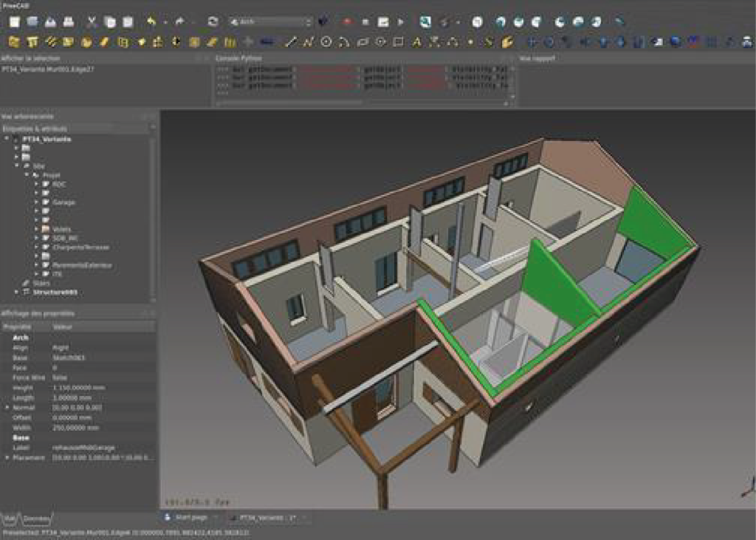Select Charpente/Terrasse in the model tree
Image resolution: width=756 pixels, height=540 pixels.
[x=81, y=247]
